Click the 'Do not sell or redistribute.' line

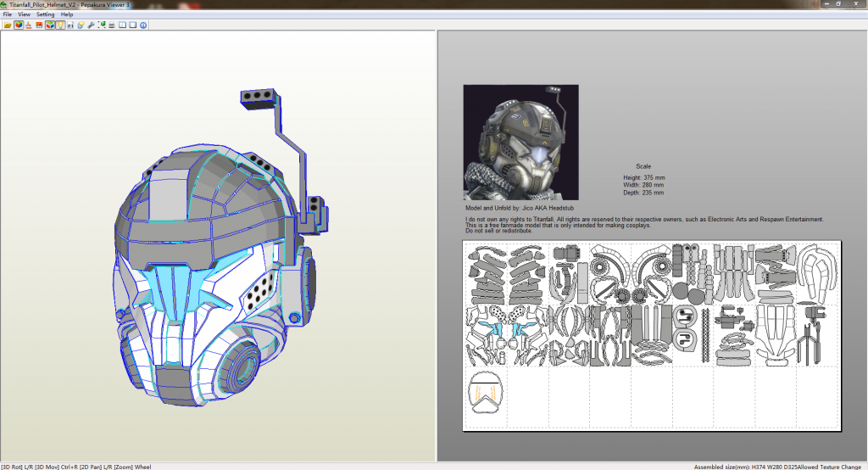pos(498,231)
